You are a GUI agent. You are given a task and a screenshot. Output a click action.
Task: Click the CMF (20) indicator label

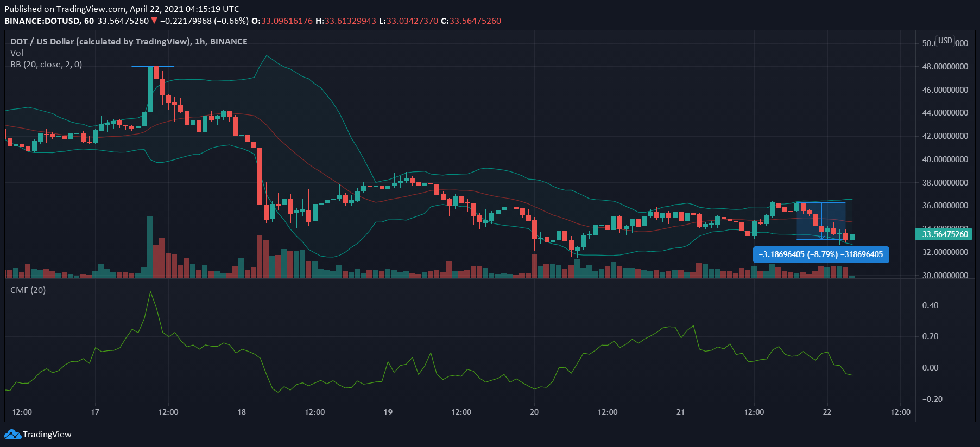pyautogui.click(x=28, y=290)
